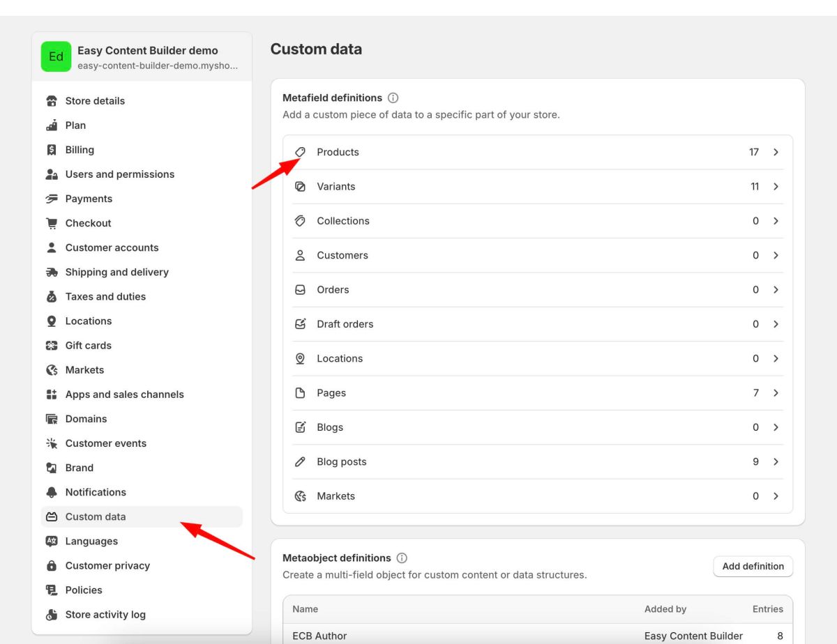This screenshot has width=837, height=644.
Task: Click the Customer privacy lock icon
Action: 52,566
